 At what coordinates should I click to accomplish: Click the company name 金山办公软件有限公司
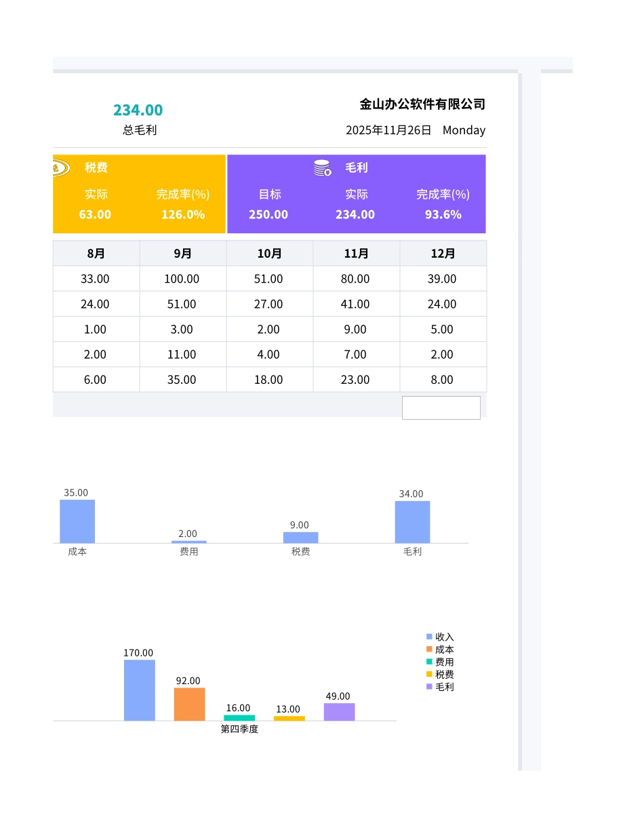[422, 104]
